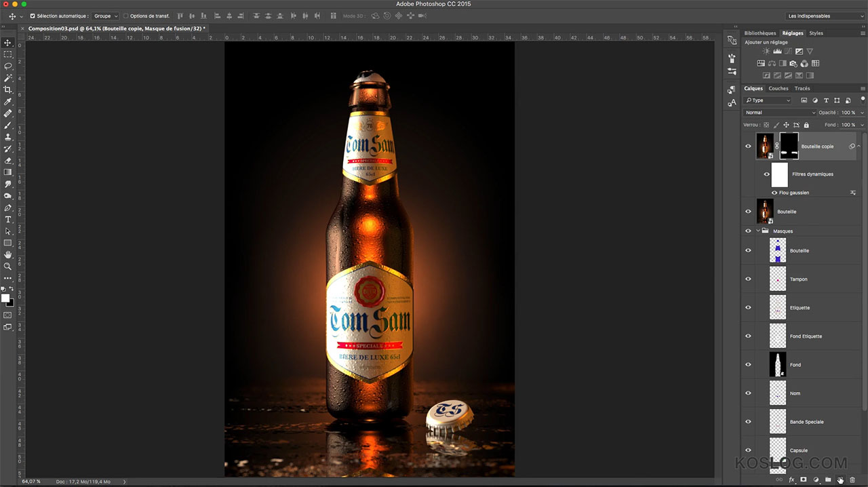
Task: Switch to the Couches tab
Action: 778,88
